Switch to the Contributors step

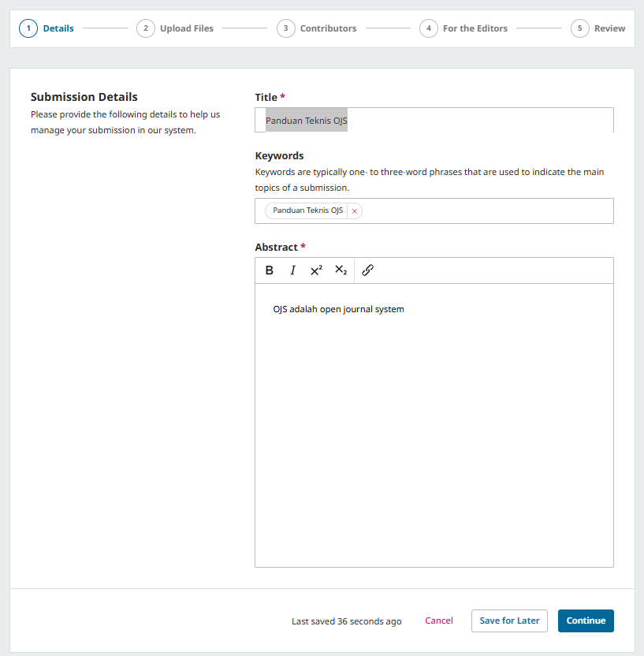click(328, 28)
